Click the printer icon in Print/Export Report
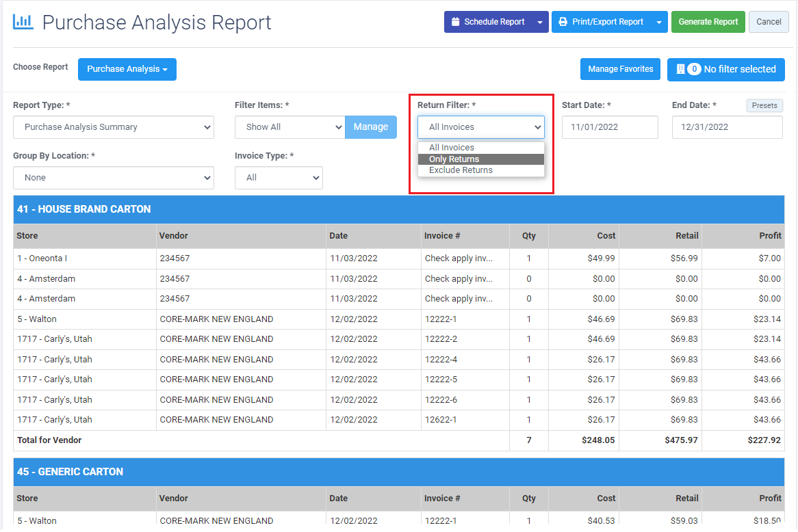 coord(563,22)
